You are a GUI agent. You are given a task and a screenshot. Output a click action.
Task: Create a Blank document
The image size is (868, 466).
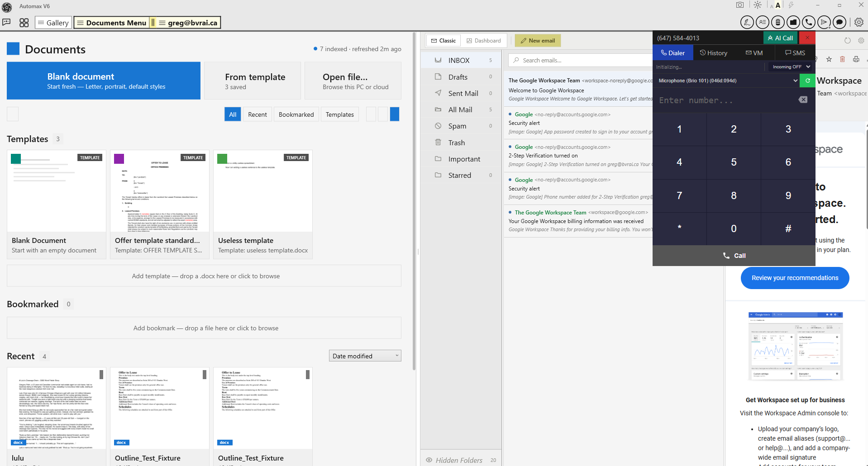click(104, 81)
